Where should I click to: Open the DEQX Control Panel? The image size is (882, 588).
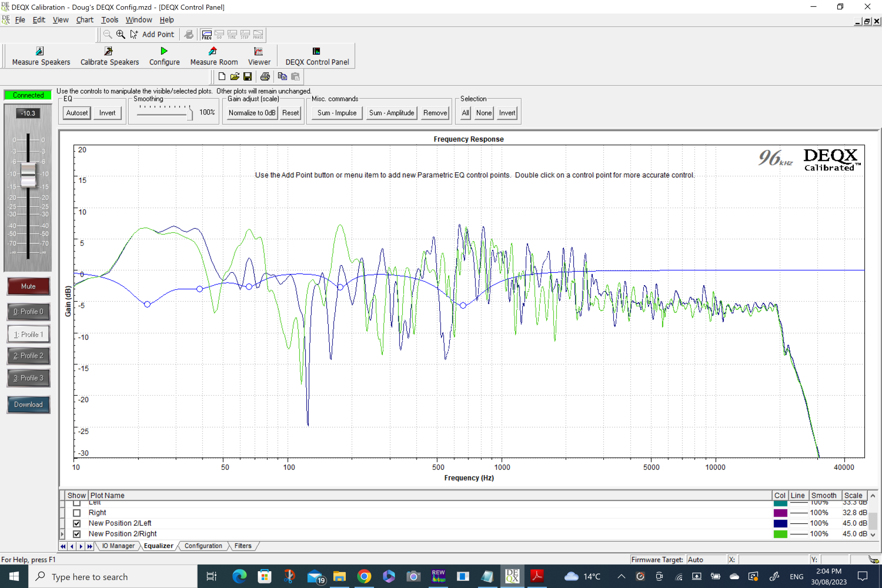click(x=317, y=56)
